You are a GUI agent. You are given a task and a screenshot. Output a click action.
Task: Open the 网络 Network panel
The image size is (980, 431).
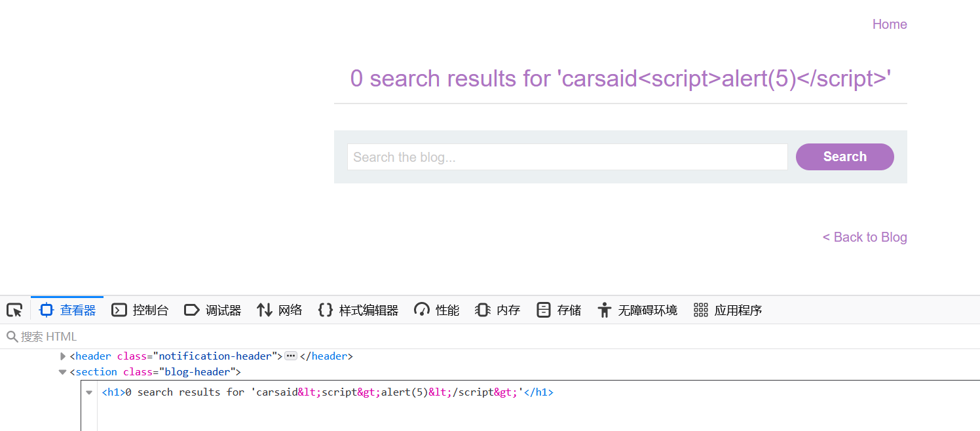pyautogui.click(x=280, y=310)
